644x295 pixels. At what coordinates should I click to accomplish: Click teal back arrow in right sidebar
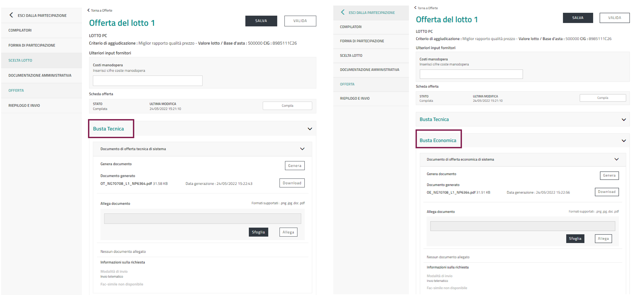point(343,12)
